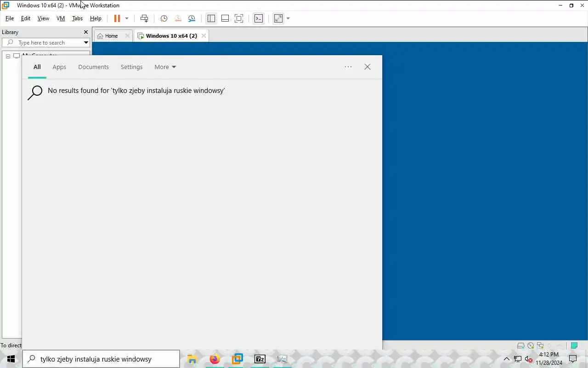Open the stretch mode dropdown arrow
This screenshot has height=368, width=588.
pyautogui.click(x=288, y=18)
